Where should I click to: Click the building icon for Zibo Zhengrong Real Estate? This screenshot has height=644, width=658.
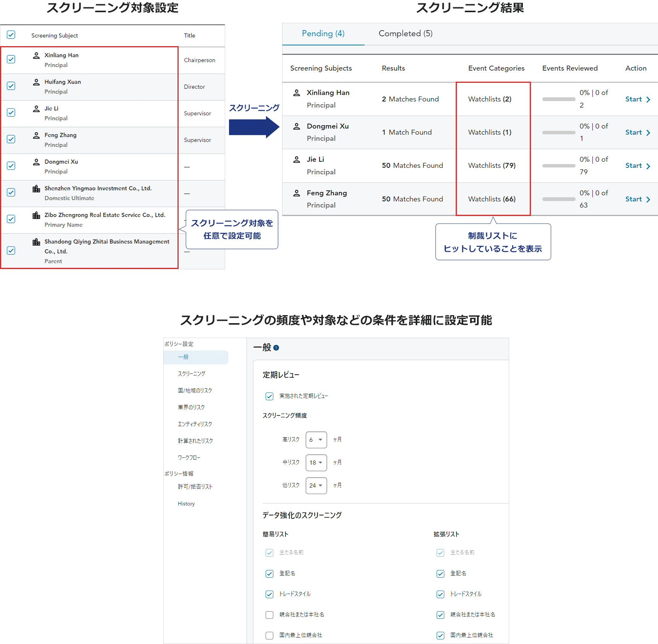36,215
